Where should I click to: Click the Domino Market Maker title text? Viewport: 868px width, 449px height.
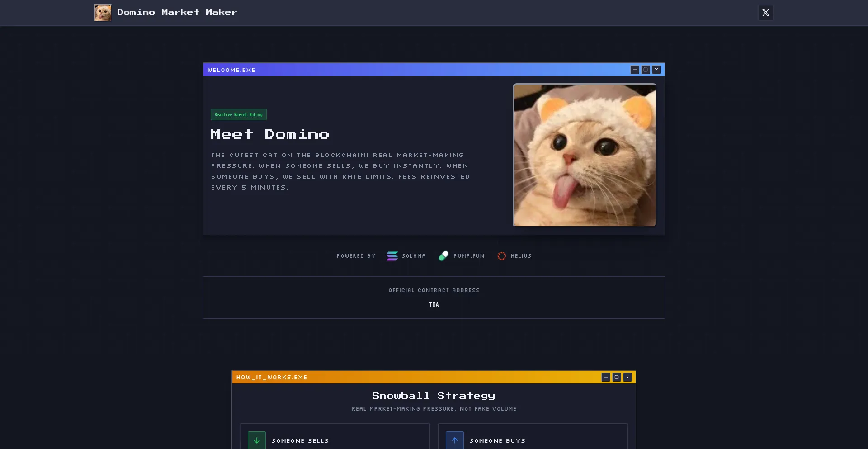point(177,12)
